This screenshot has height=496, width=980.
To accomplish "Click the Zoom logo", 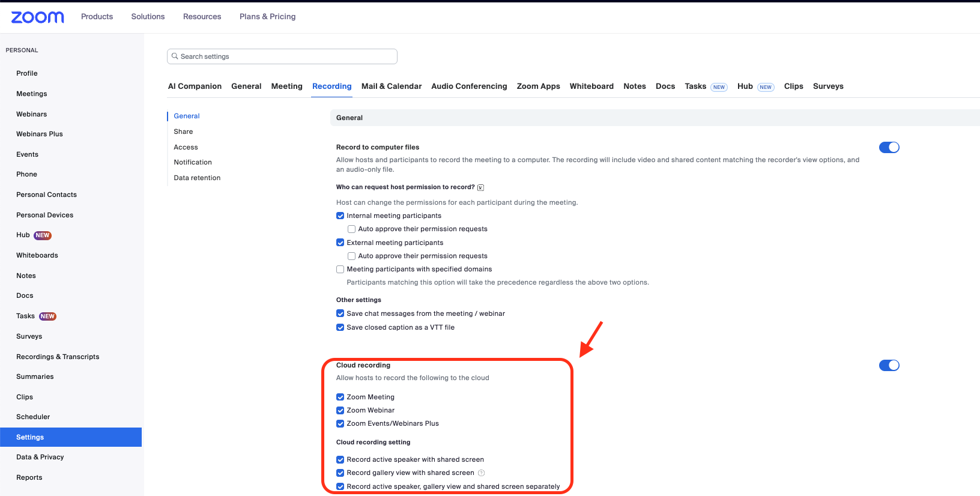I will click(x=37, y=17).
